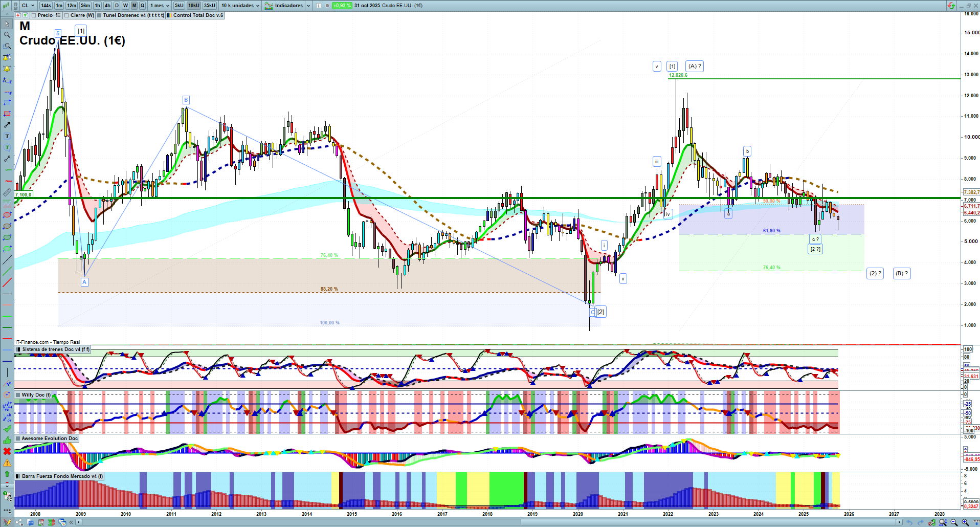Toggle the grey record circle in toolbar
The width and height of the screenshot is (980, 527).
pyautogui.click(x=327, y=6)
